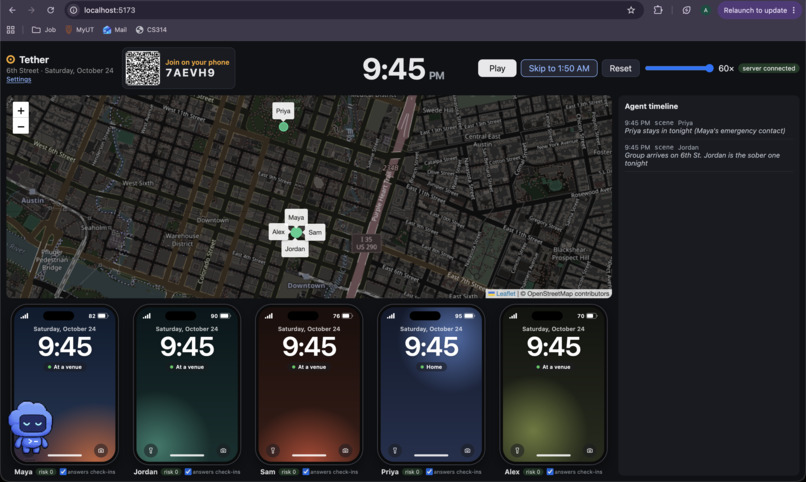Bookmark this page with the star icon

(631, 10)
